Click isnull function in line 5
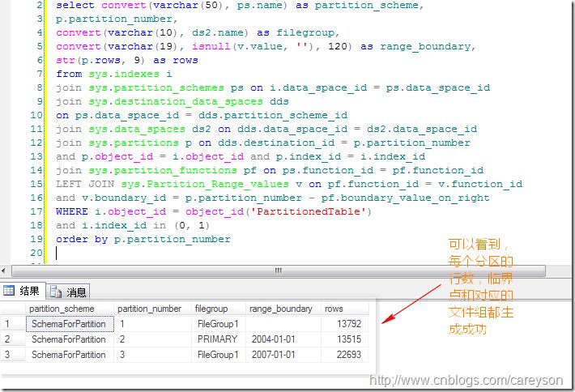This screenshot has height=392, width=575. click(211, 47)
